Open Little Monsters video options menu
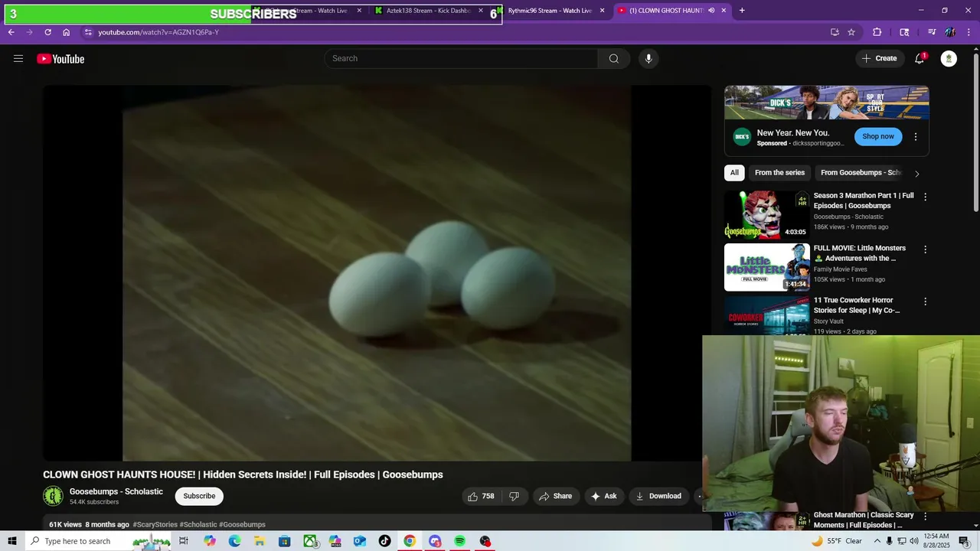Screen dimensions: 980x551 click(925, 249)
